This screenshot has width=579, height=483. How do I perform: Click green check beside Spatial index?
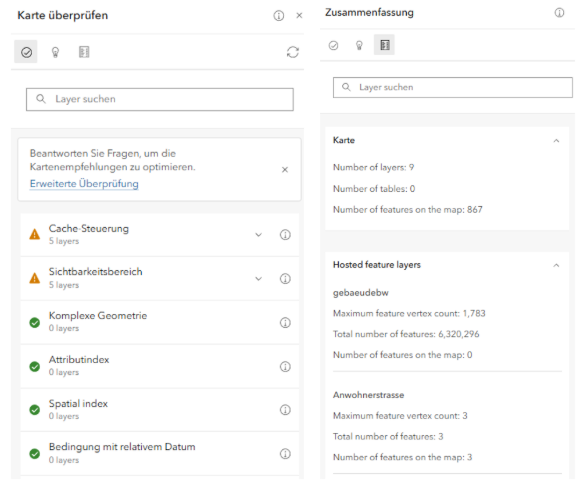point(35,410)
